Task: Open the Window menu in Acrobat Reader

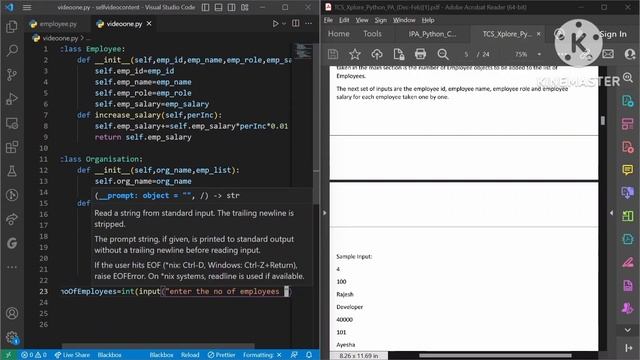Action: (404, 20)
